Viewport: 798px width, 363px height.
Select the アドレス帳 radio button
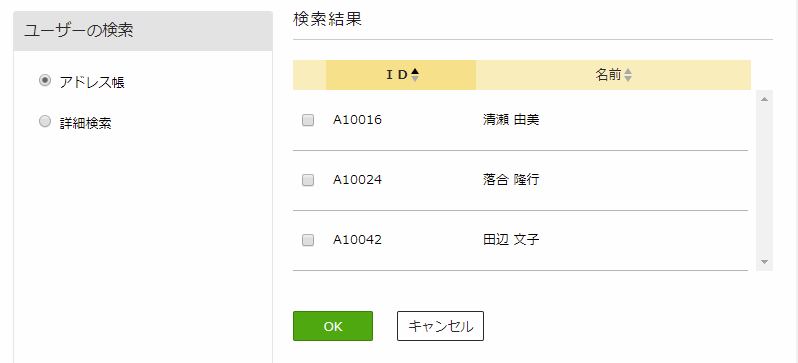tap(45, 80)
